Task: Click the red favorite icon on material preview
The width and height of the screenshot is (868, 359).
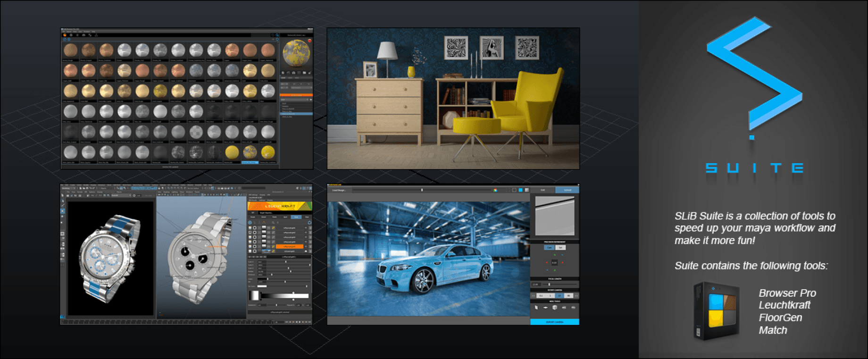Action: tap(309, 41)
